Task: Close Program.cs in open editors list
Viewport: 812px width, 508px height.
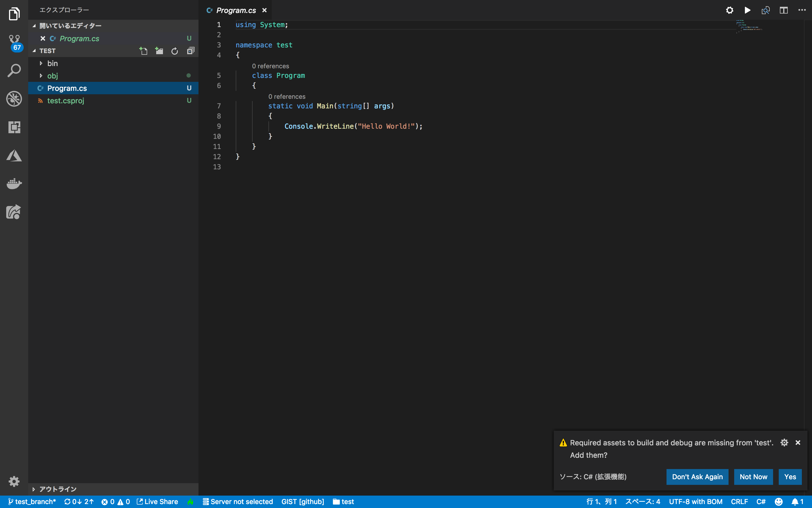Action: coord(43,39)
